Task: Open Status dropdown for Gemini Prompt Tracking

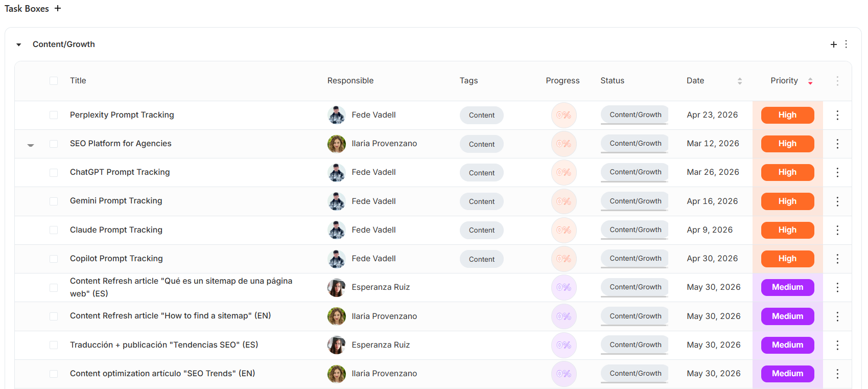Action: click(x=635, y=201)
